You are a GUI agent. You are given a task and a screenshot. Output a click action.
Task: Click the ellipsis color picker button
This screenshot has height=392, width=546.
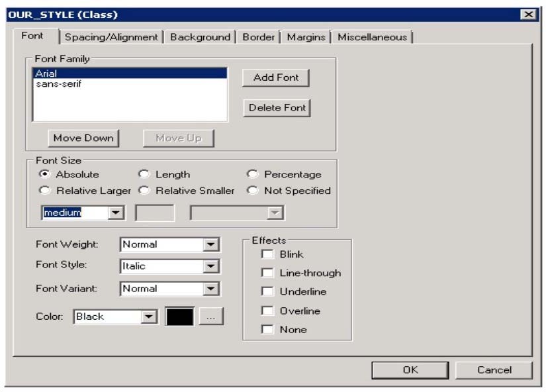click(210, 317)
